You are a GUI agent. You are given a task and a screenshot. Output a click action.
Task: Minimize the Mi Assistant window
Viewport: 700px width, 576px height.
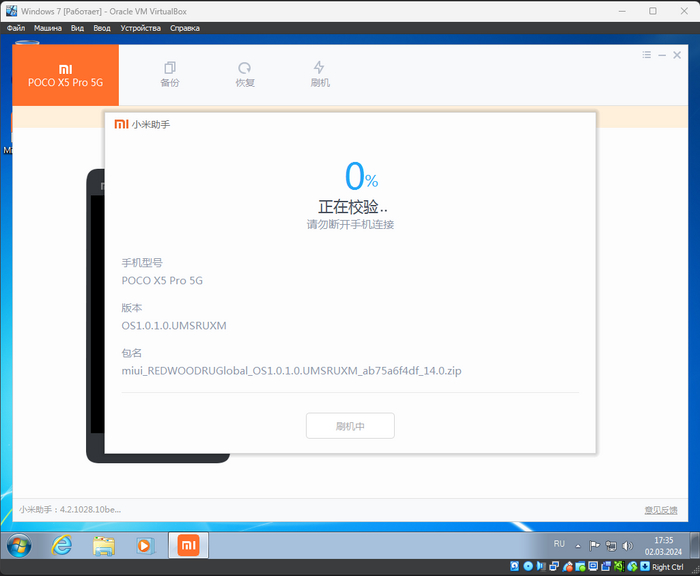[x=662, y=54]
